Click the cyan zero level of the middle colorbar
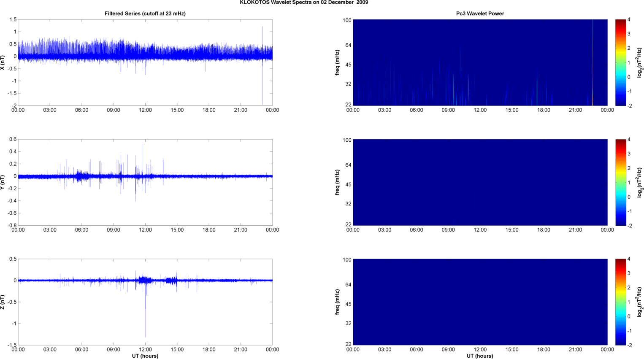The width and height of the screenshot is (644, 359). click(620, 197)
